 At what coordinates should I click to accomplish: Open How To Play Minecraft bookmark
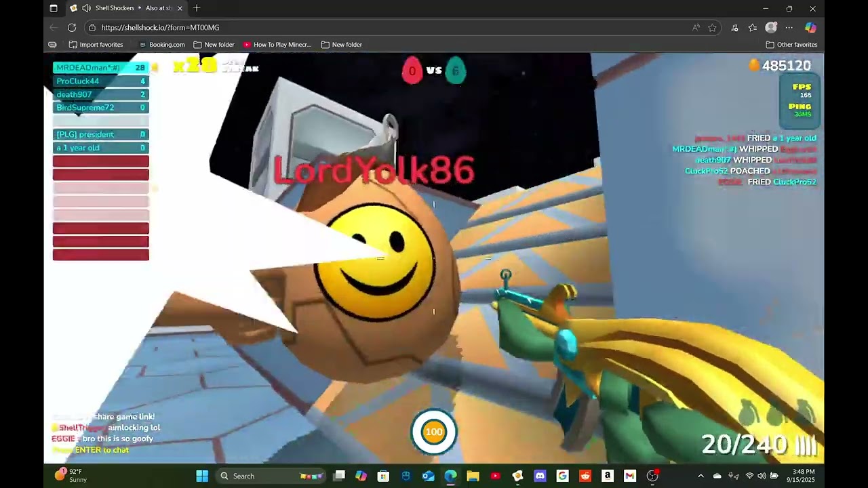click(277, 45)
